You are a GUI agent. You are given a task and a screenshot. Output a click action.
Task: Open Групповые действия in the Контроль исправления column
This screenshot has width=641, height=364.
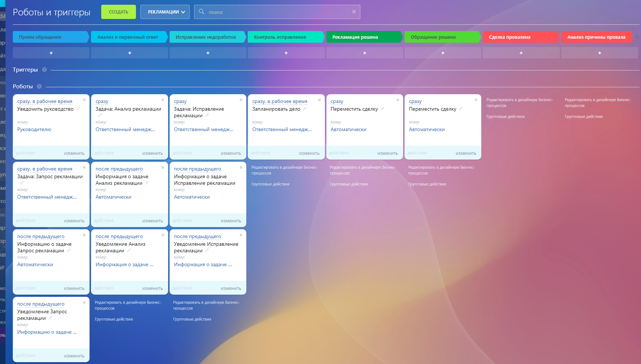point(270,184)
